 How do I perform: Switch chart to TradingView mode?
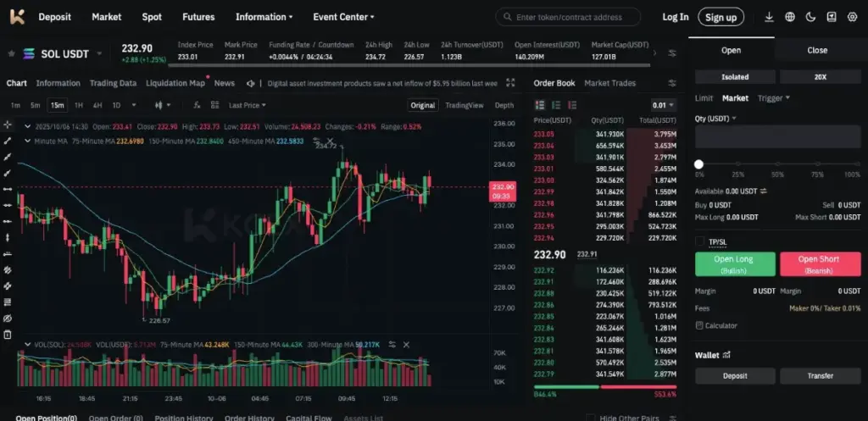pyautogui.click(x=464, y=105)
